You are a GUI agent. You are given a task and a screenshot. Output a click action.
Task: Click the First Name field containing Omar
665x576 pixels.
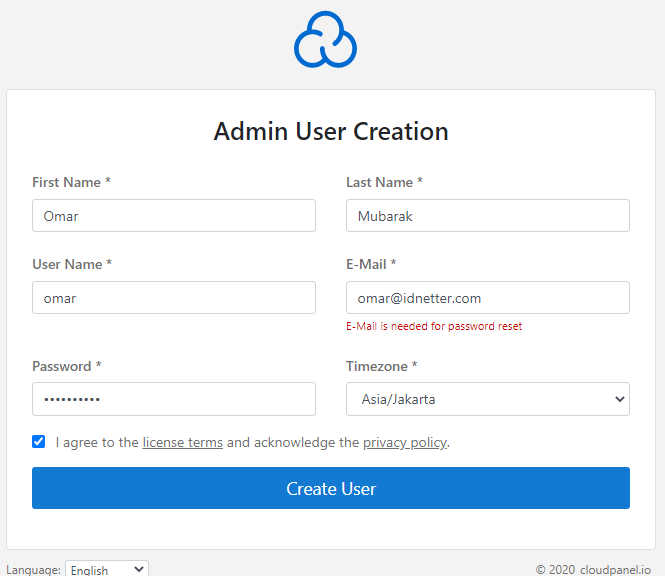click(174, 215)
